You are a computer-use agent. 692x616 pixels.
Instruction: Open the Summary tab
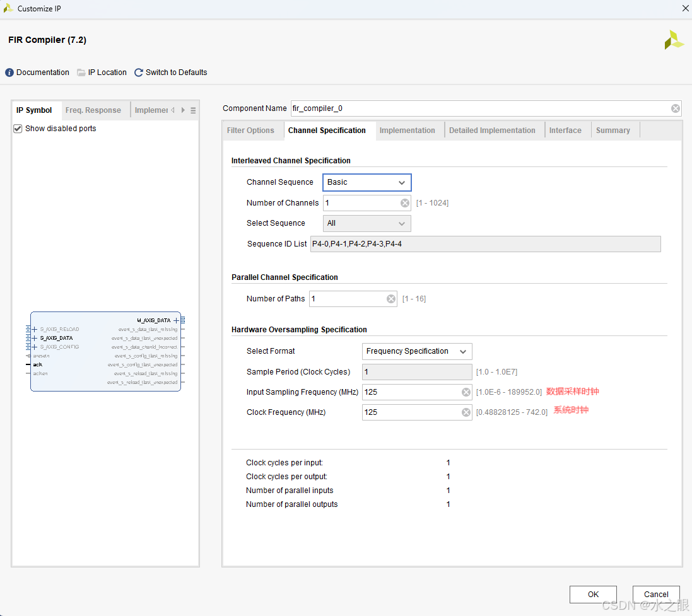(613, 131)
